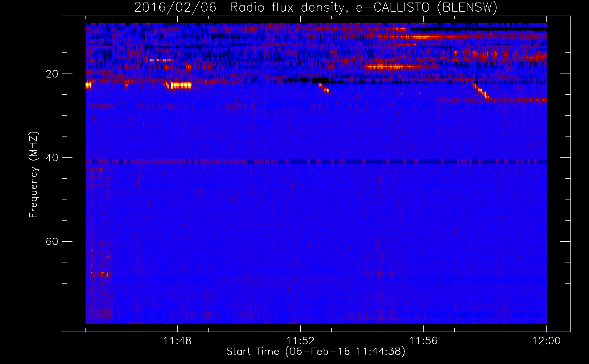Click the x-axis time label "11:48"

[177, 341]
